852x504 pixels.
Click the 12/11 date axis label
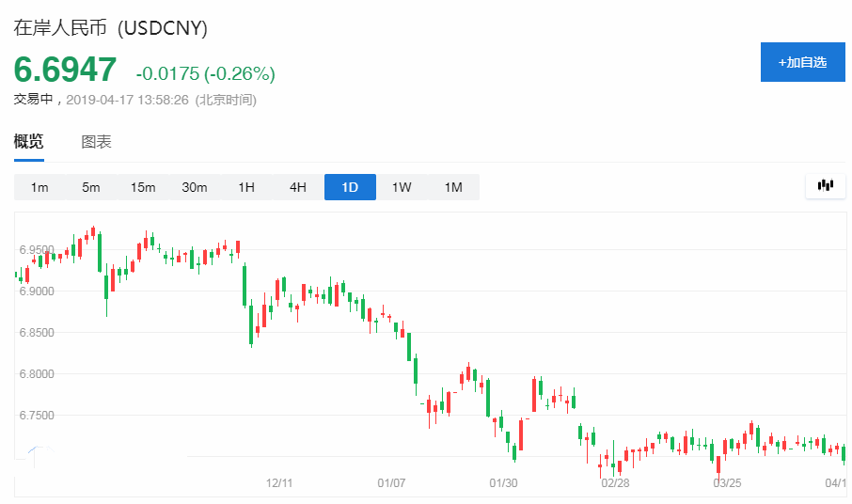(x=280, y=482)
